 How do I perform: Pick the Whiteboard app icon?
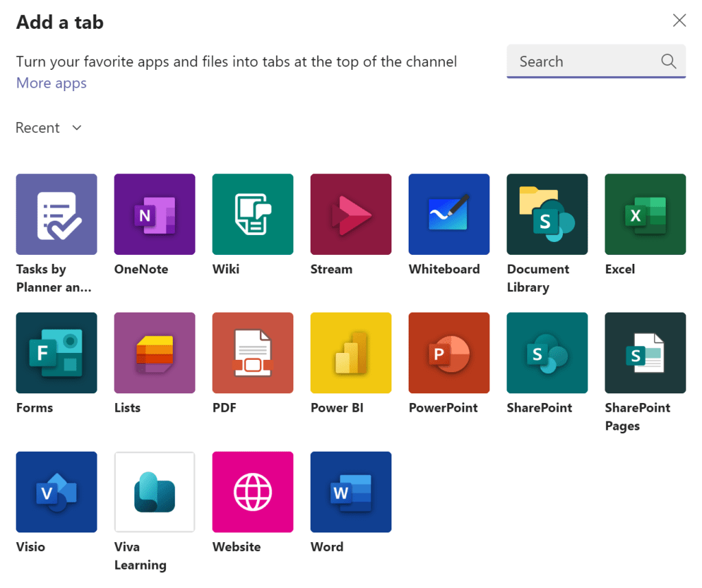448,215
